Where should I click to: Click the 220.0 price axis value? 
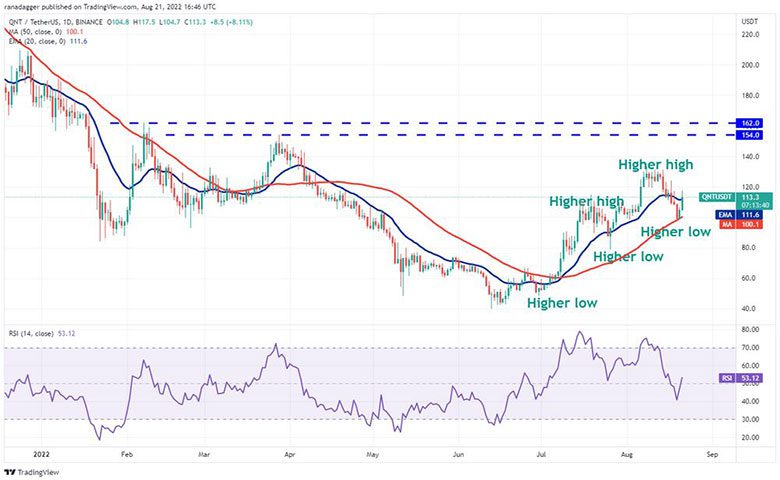coord(750,35)
